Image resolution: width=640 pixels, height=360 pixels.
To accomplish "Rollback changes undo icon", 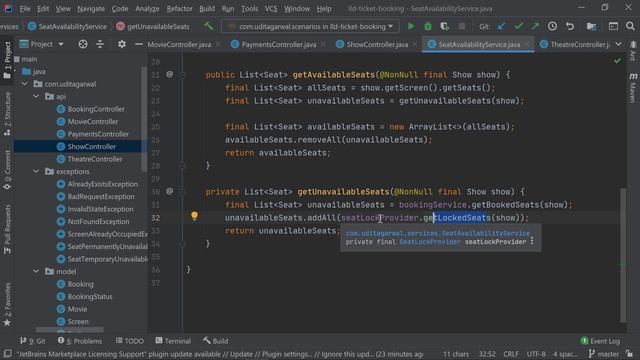I will coord(570,27).
